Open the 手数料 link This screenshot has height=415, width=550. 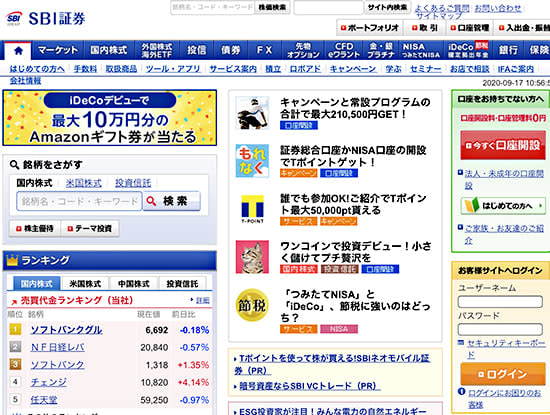click(85, 69)
